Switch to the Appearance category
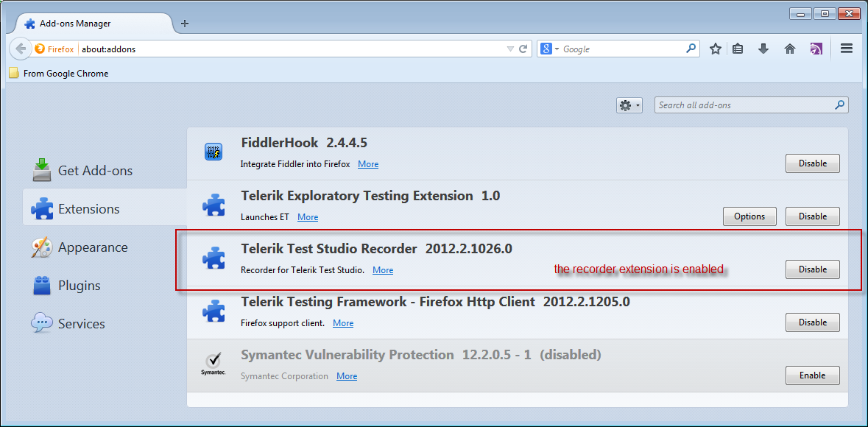 (92, 247)
